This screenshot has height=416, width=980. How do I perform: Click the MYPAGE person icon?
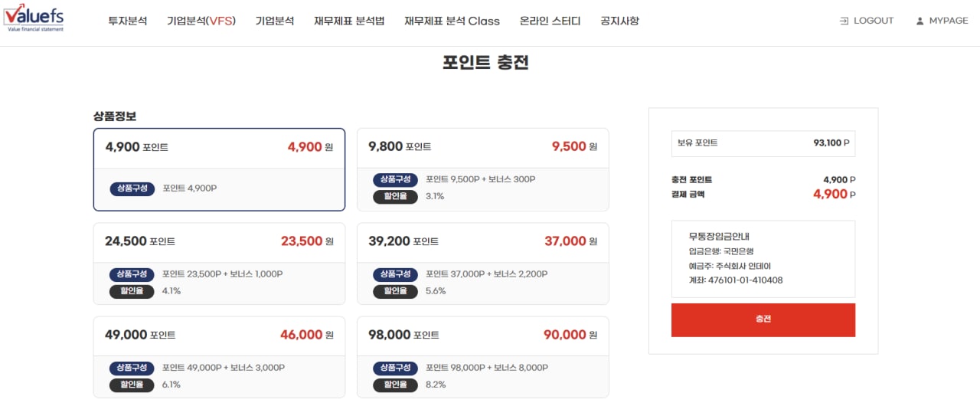[920, 21]
